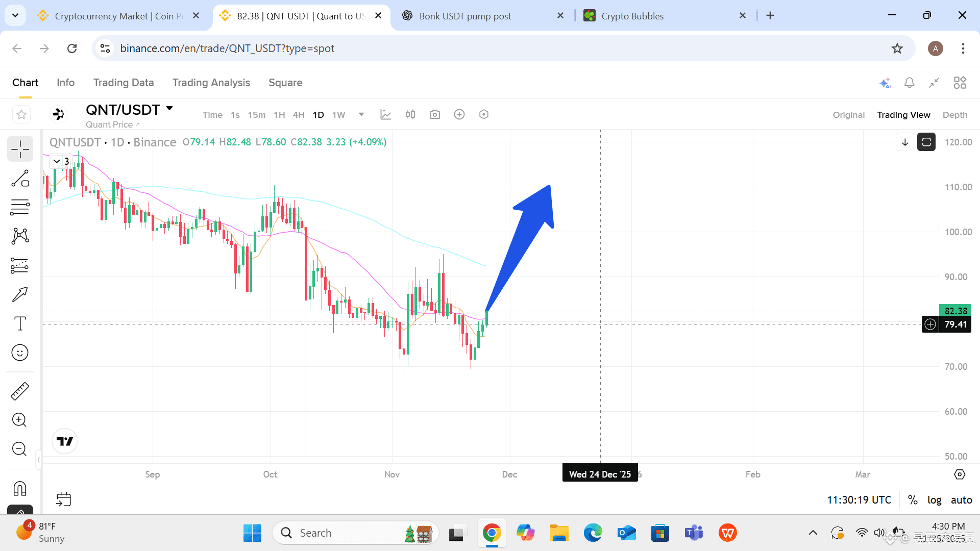Open Microsoft Teams from taskbar

click(694, 533)
